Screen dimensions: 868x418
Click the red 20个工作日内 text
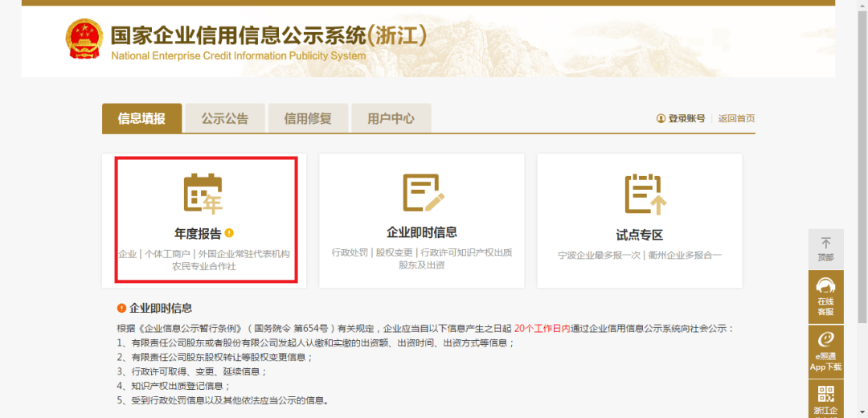click(542, 328)
